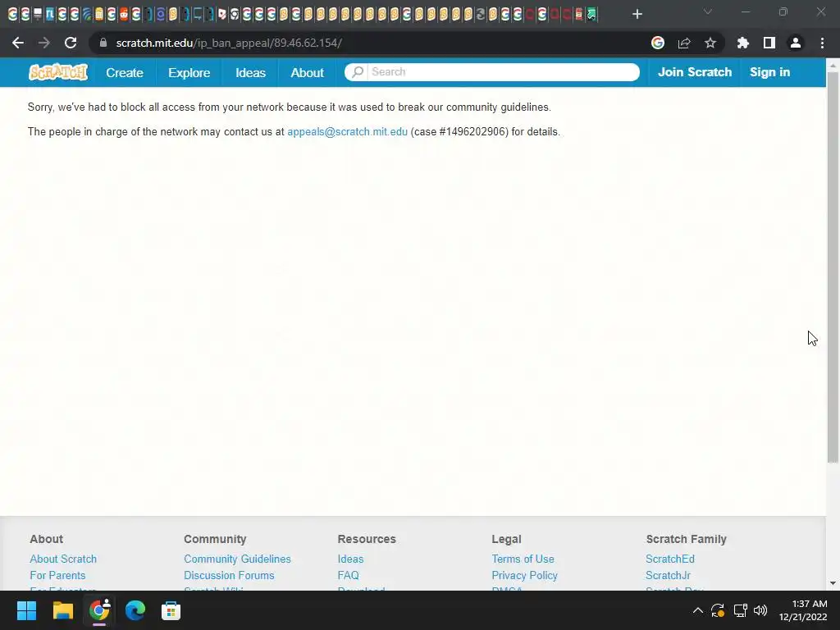Click the Google icon in the address bar
The height and width of the screenshot is (630, 840).
pos(658,43)
